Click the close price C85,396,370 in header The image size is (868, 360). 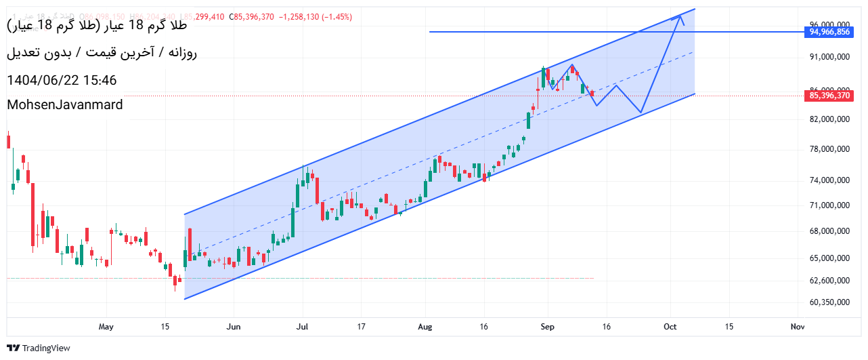[x=251, y=17]
